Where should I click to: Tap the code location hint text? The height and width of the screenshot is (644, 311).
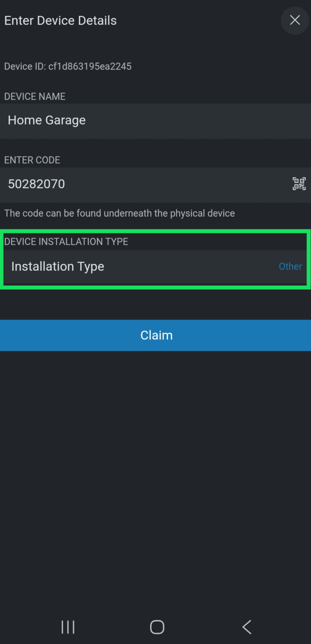coord(119,213)
